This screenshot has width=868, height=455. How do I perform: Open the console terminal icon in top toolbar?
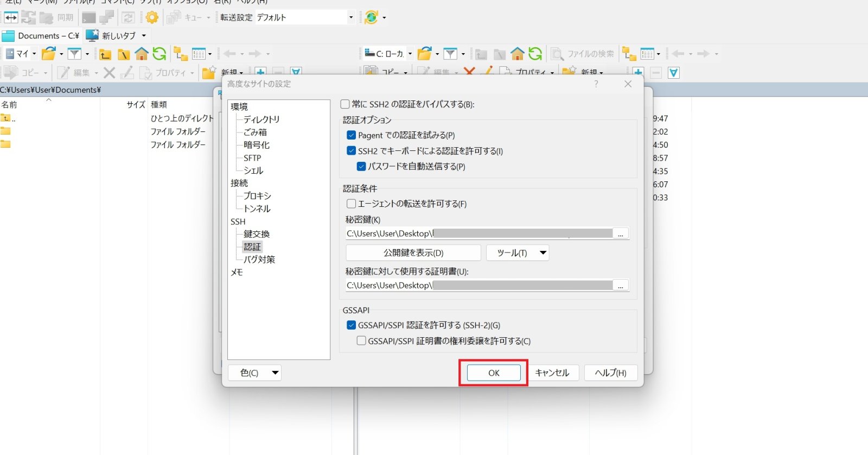(x=89, y=17)
